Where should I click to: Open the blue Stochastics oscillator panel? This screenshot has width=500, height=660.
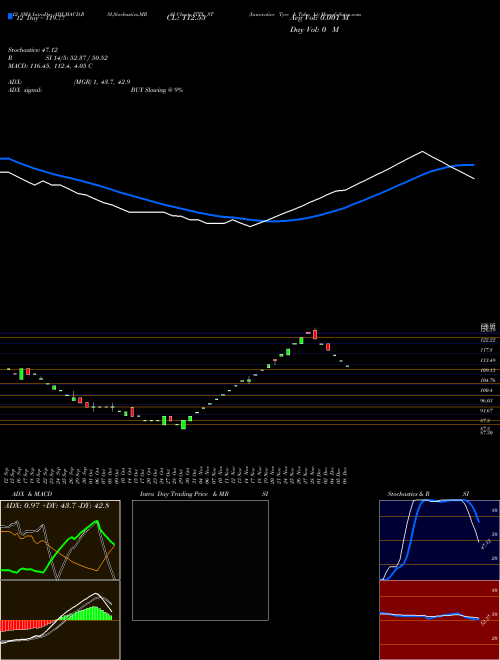click(439, 540)
